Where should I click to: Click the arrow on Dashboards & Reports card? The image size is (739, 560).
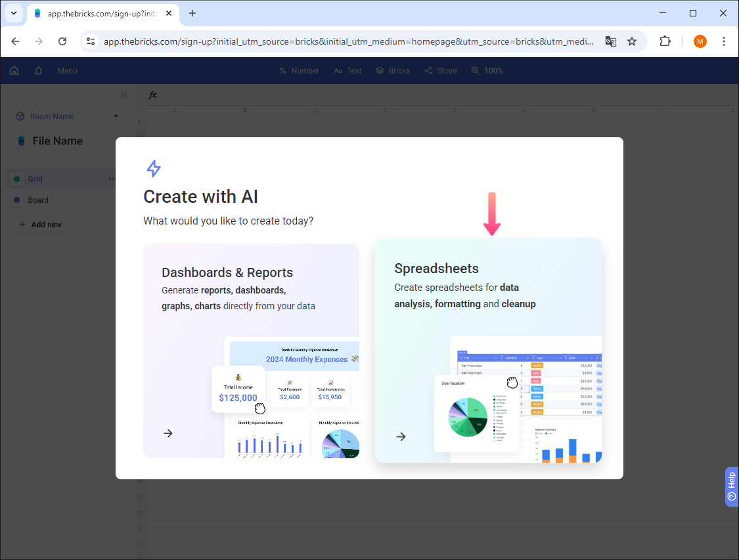168,433
